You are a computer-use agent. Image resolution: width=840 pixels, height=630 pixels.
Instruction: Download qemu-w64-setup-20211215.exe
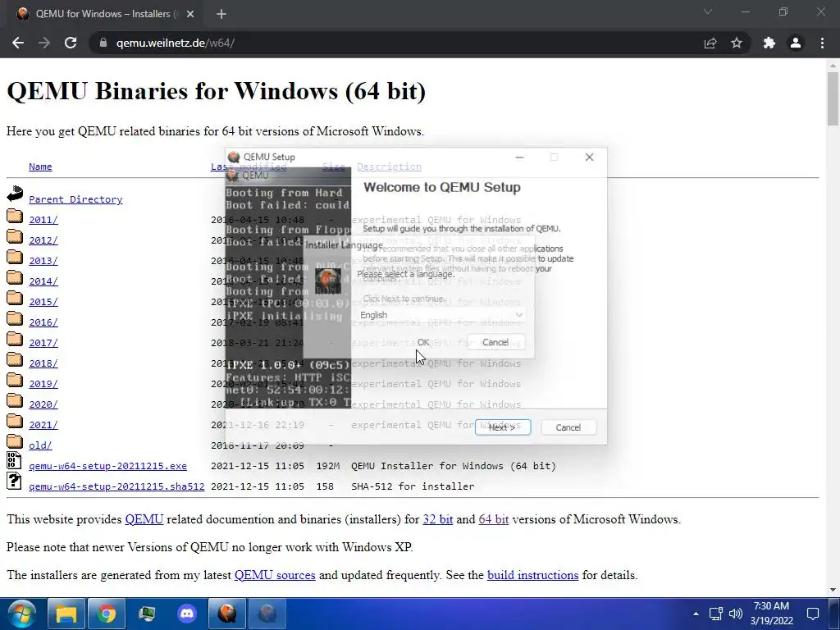107,466
